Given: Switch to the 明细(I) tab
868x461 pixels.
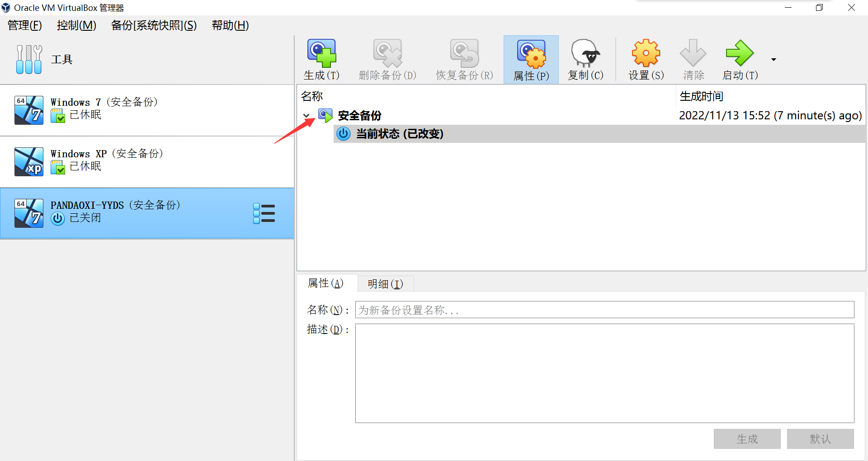Looking at the screenshot, I should (x=385, y=284).
